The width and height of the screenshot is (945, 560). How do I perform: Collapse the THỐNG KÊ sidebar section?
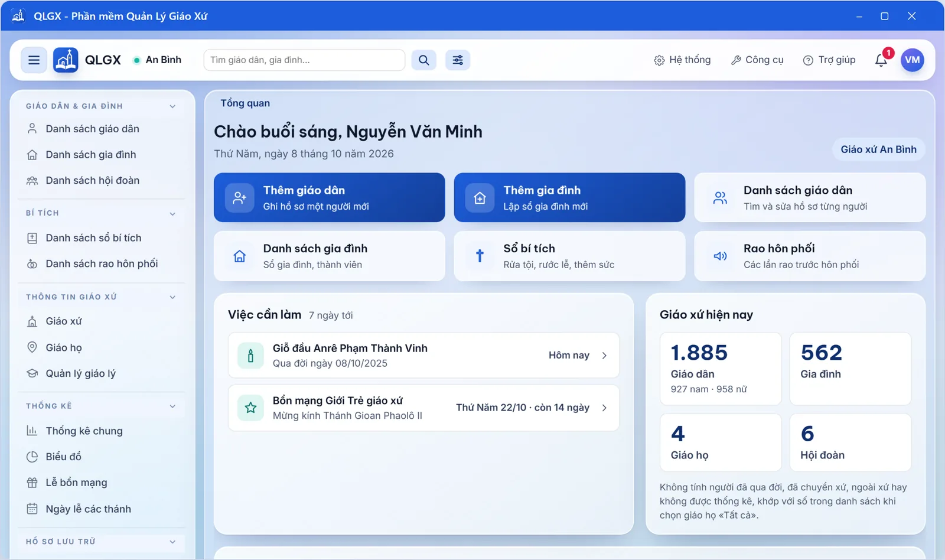tap(172, 406)
